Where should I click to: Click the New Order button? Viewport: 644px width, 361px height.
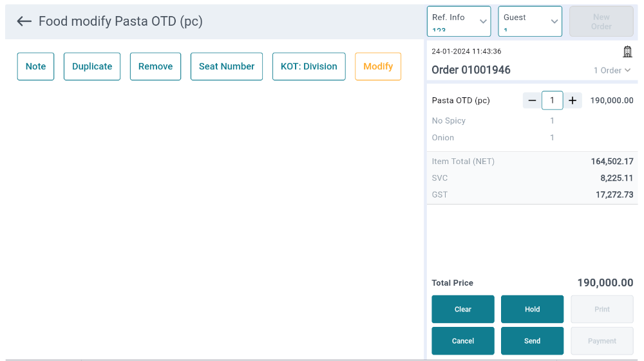(x=601, y=21)
